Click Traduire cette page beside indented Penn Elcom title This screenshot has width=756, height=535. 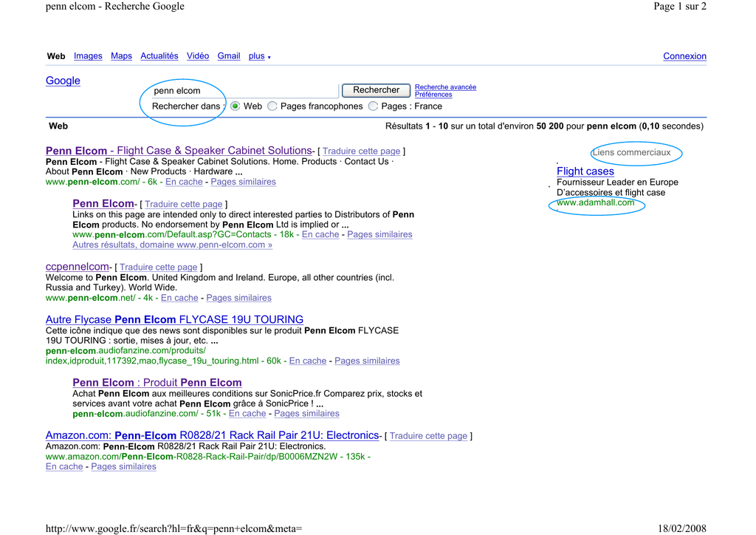[184, 204]
